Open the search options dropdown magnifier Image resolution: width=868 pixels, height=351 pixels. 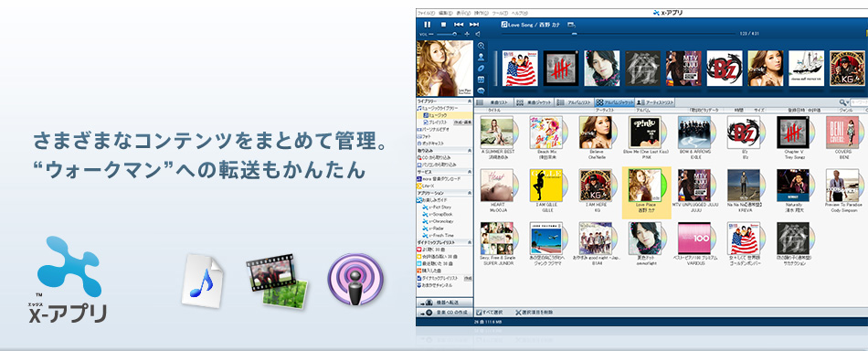pos(843,102)
